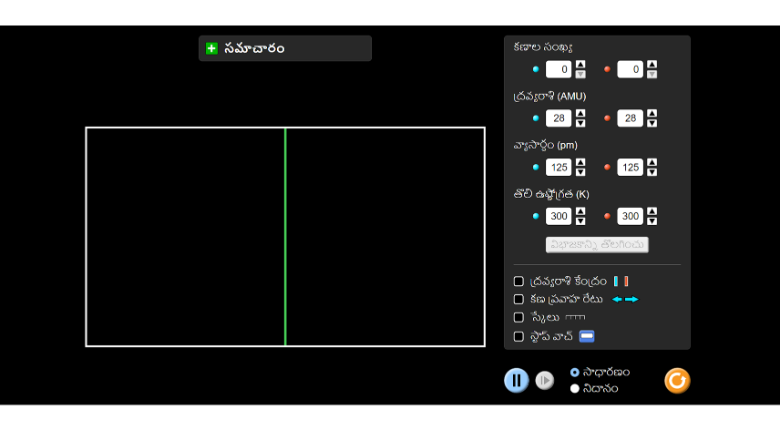Lower the red initial temperature (K)

pyautogui.click(x=652, y=221)
